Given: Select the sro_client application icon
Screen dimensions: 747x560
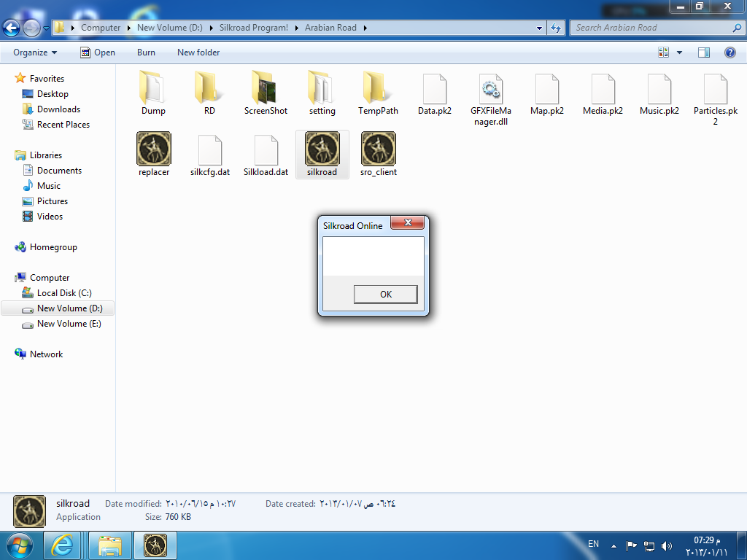Looking at the screenshot, I should [379, 149].
